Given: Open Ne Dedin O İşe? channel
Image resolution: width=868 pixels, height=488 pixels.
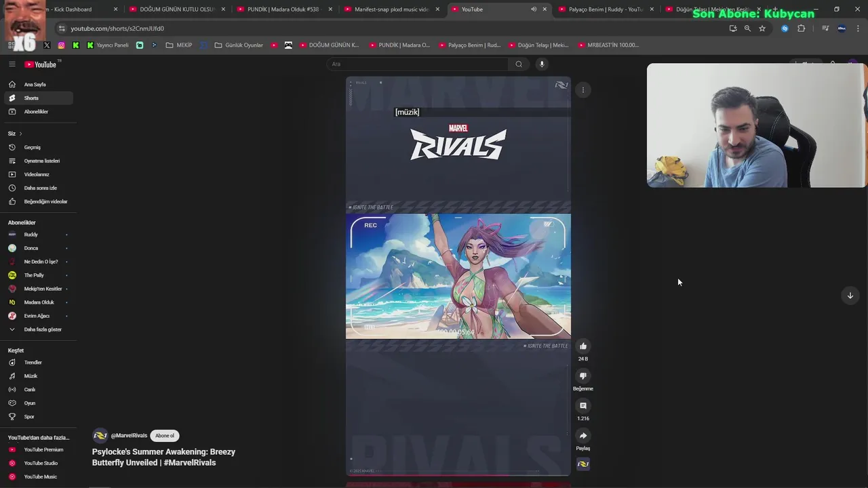Looking at the screenshot, I should click(39, 262).
